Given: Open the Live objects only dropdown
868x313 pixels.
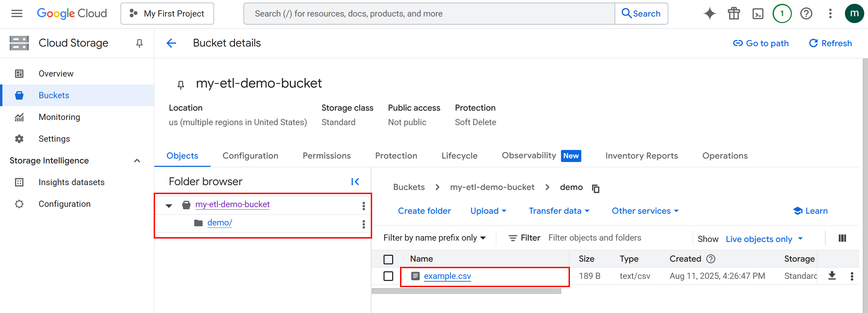Looking at the screenshot, I should [764, 239].
